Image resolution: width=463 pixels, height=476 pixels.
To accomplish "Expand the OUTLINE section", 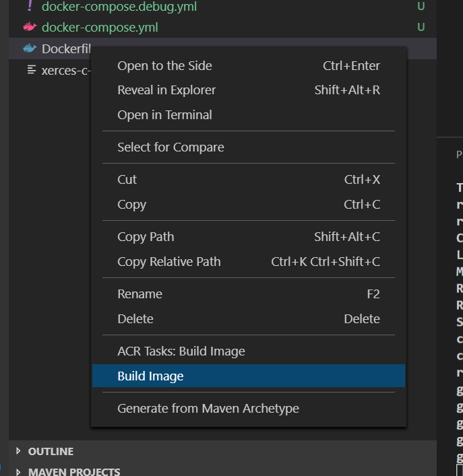I will (18, 452).
